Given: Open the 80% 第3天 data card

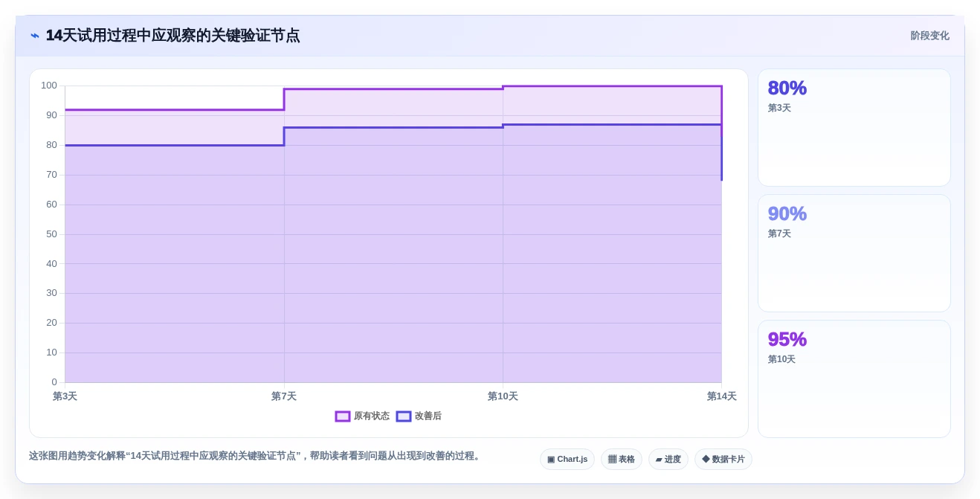Looking at the screenshot, I should (x=854, y=128).
